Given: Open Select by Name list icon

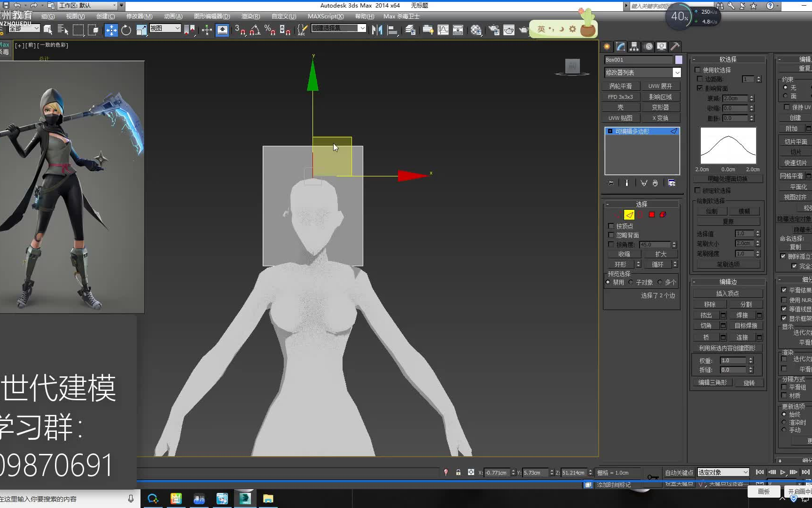Looking at the screenshot, I should pyautogui.click(x=63, y=30).
